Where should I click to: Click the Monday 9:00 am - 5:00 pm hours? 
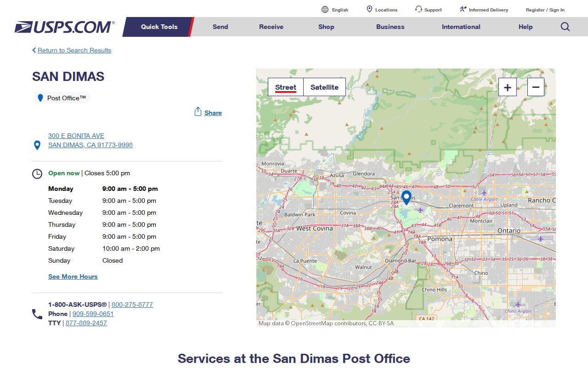(x=130, y=189)
